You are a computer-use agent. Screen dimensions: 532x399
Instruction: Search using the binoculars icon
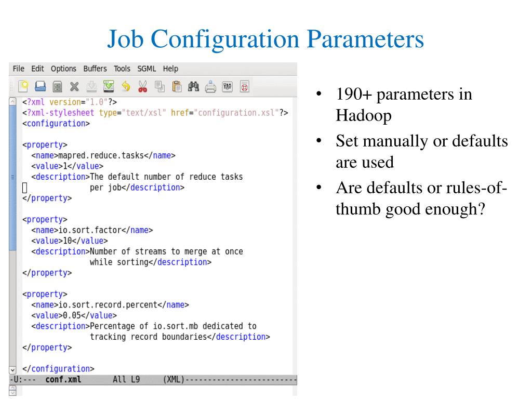193,87
